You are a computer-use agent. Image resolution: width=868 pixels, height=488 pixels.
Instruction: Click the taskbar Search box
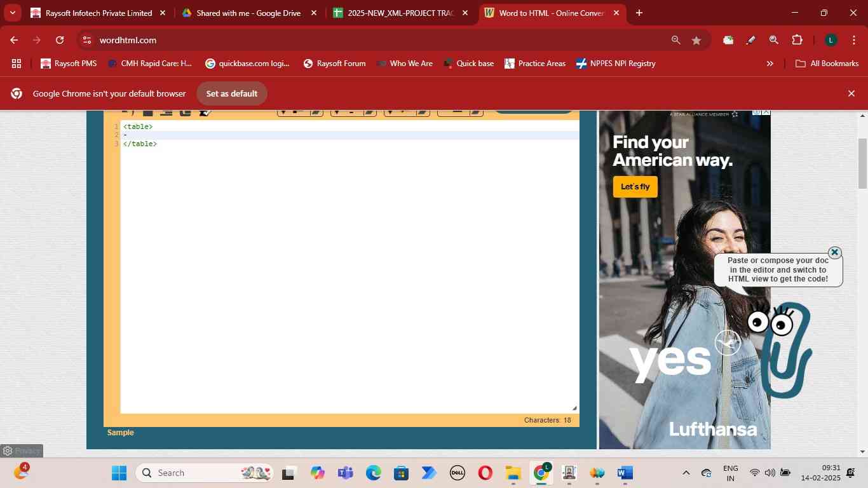click(x=204, y=473)
